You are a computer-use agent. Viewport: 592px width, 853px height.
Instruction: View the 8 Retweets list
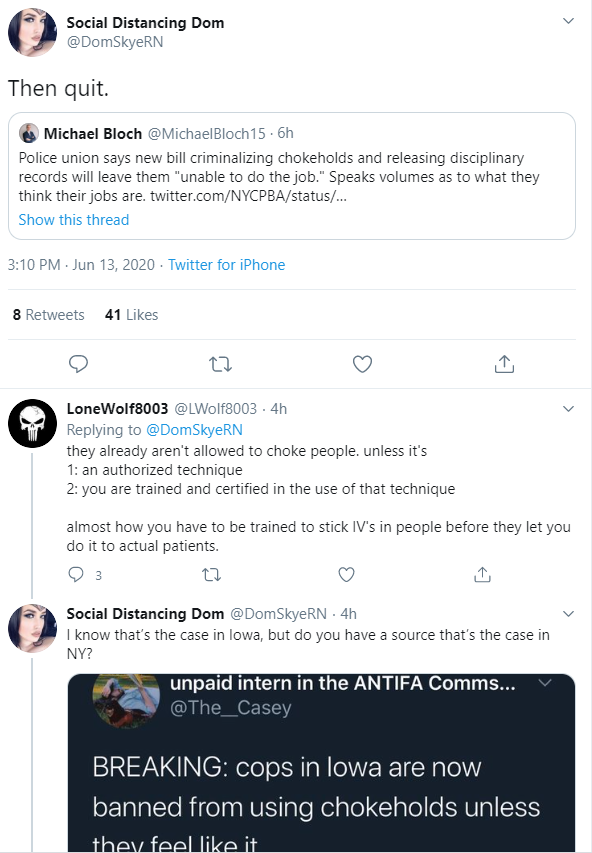[48, 315]
